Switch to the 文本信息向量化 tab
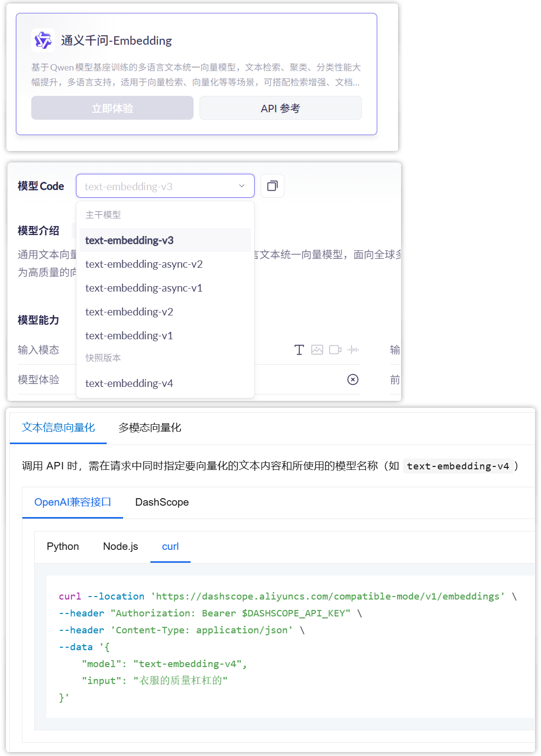541x756 pixels. 59,428
